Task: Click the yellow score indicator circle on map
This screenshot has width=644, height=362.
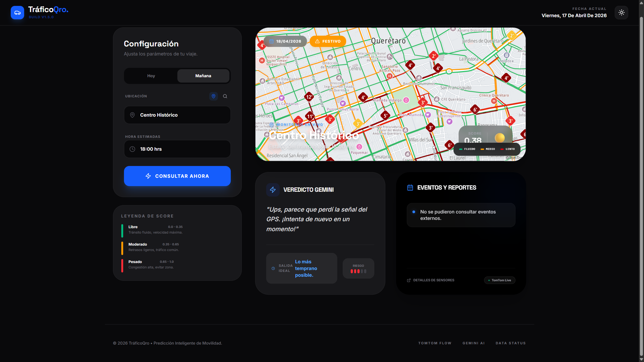Action: (500, 138)
